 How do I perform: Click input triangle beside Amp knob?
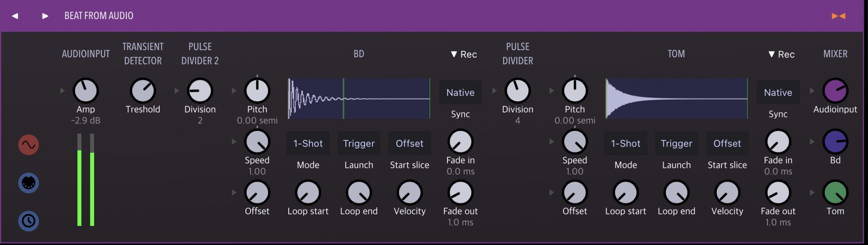(x=62, y=90)
